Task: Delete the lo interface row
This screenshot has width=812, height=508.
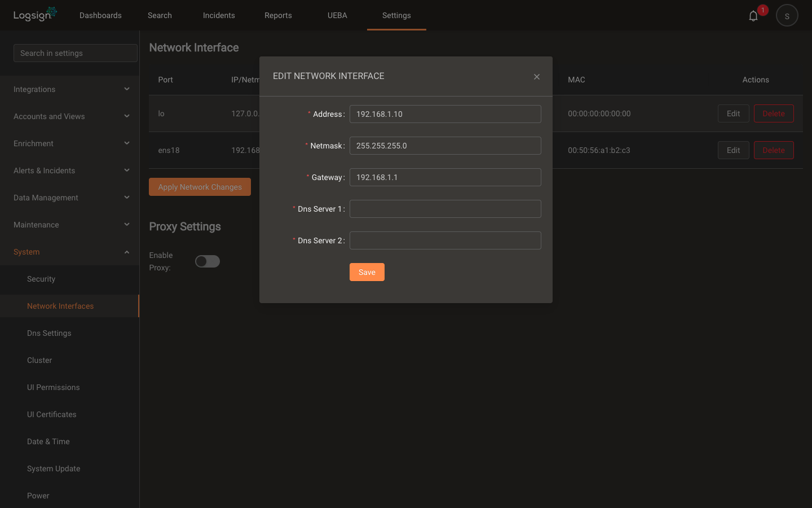Action: (x=774, y=113)
